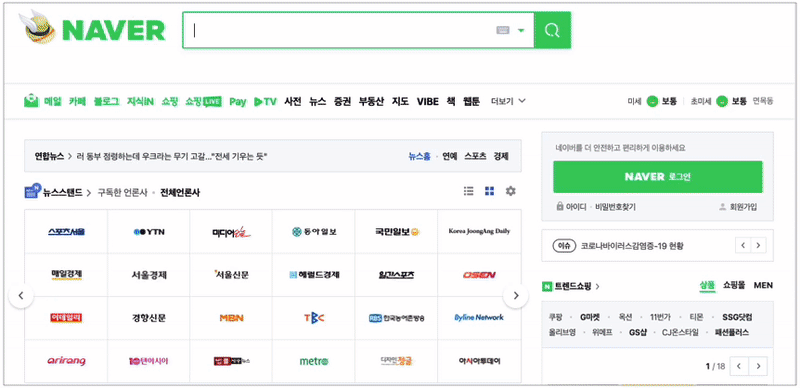
Task: Expand the search history dropdown arrow
Action: coord(521,31)
